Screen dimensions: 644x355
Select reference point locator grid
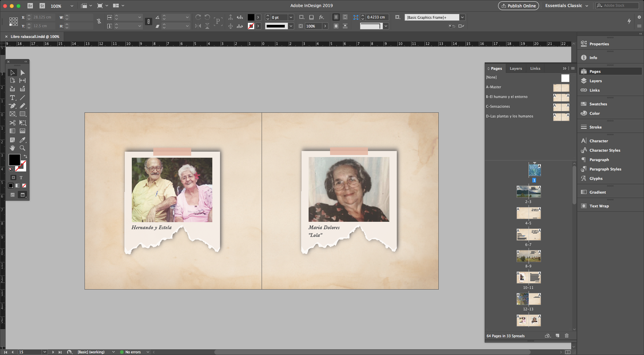13,21
